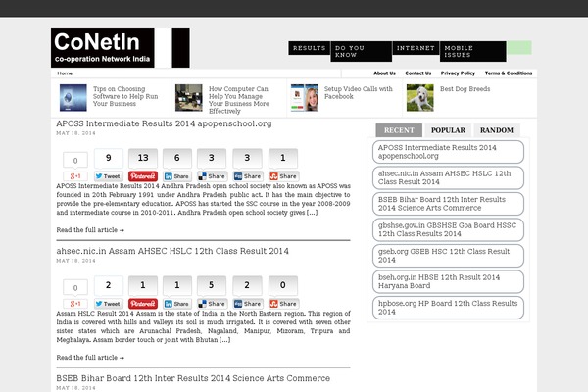This screenshot has width=588, height=392.
Task: Go to the Home link
Action: click(x=65, y=73)
